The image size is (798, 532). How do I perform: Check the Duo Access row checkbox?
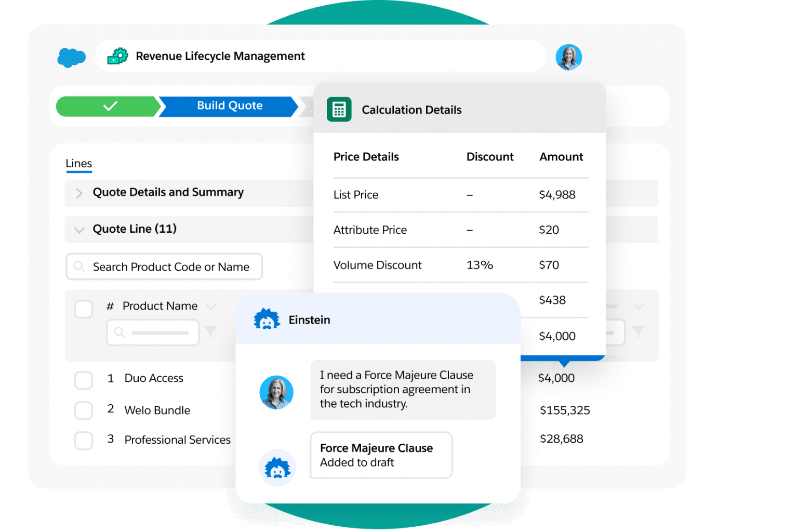click(x=84, y=380)
